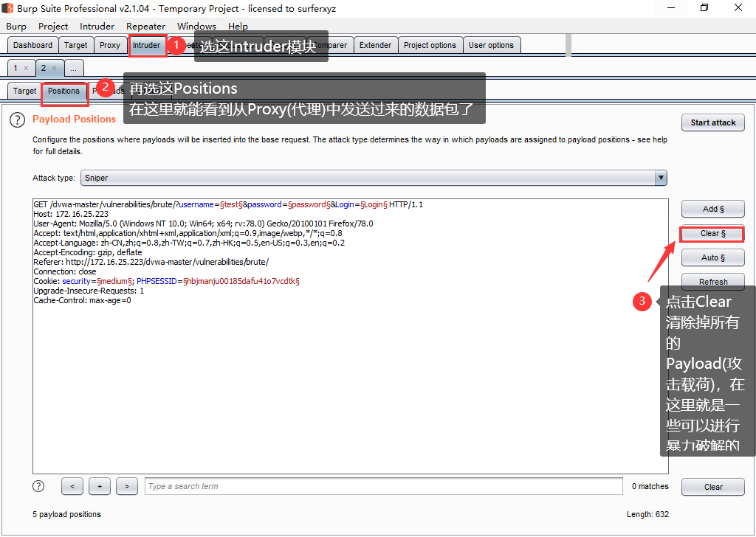The image size is (756, 537).
Task: Click the Start attack button
Action: [713, 122]
